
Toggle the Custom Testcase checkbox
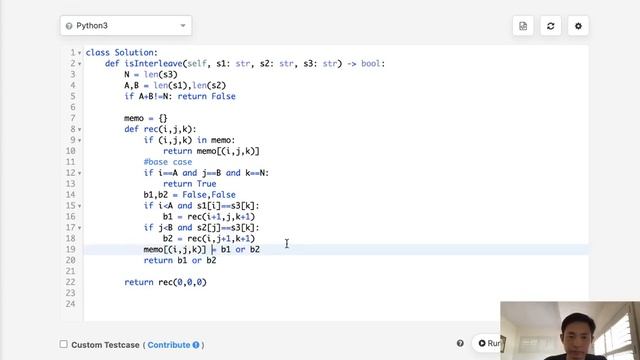pos(64,344)
